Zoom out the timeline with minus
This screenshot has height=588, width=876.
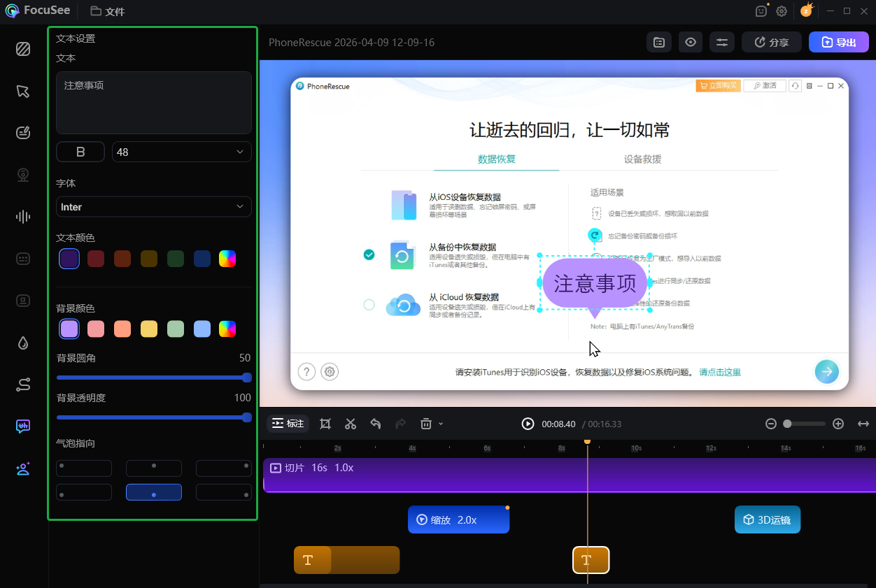click(x=771, y=424)
